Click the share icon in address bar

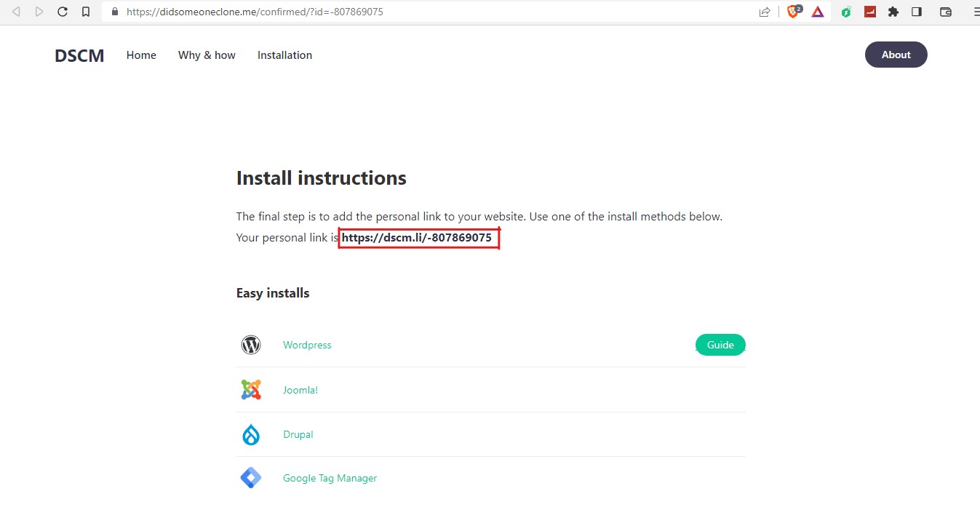click(x=765, y=12)
